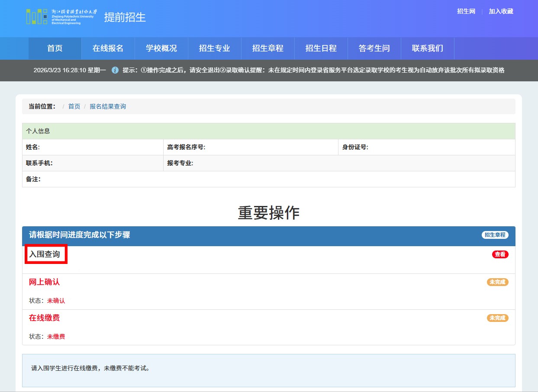Open 学校概况 menu item

(161, 48)
